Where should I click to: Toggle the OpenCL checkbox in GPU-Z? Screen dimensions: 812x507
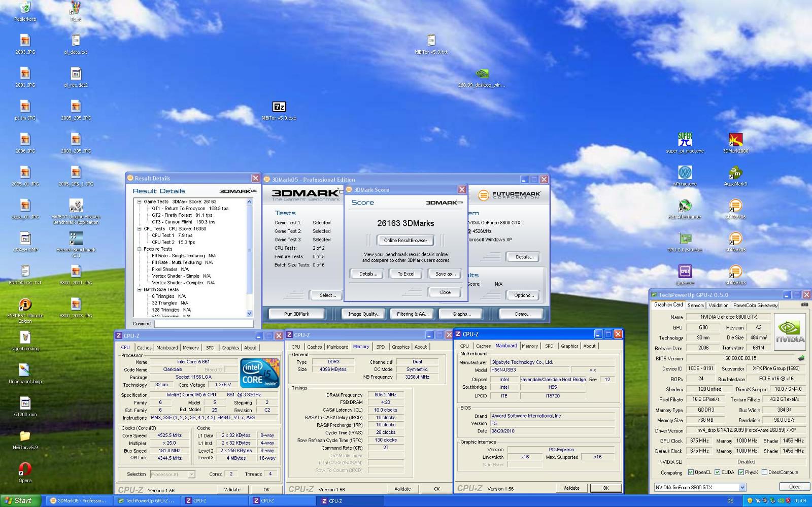click(x=691, y=472)
